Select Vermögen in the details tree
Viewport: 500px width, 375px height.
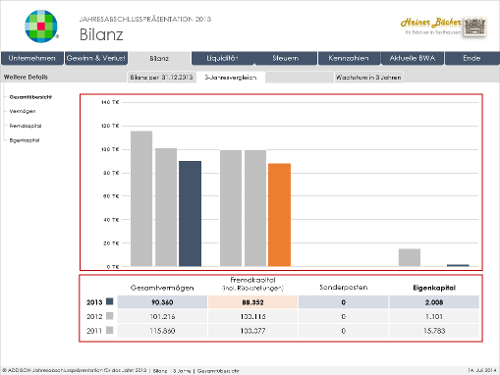pos(23,111)
